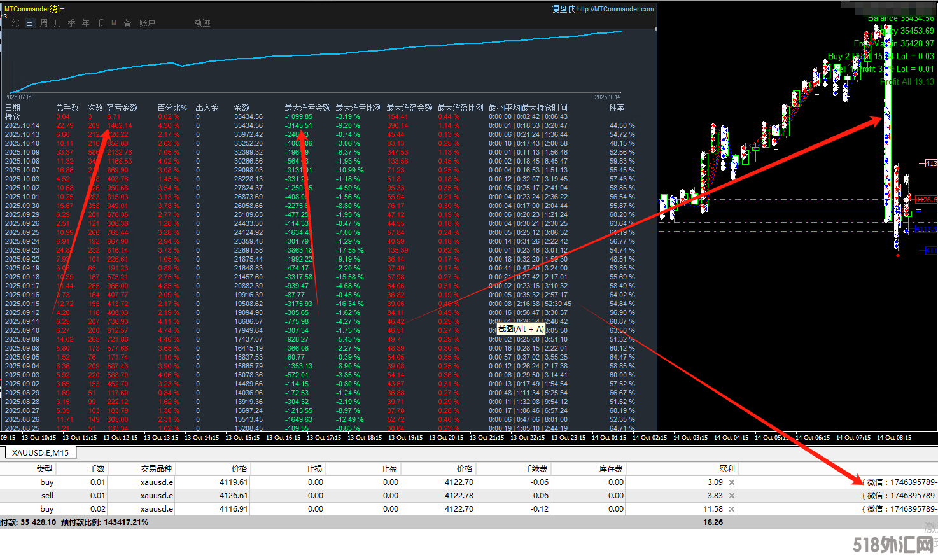The image size is (938, 560).
Task: Open the 复盘侠 MTCommander.com link
Action: point(603,9)
